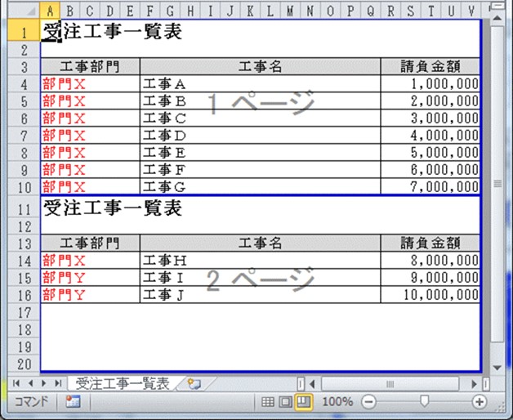Click the Page Break Preview view button
This screenshot has width=513, height=420.
[304, 402]
